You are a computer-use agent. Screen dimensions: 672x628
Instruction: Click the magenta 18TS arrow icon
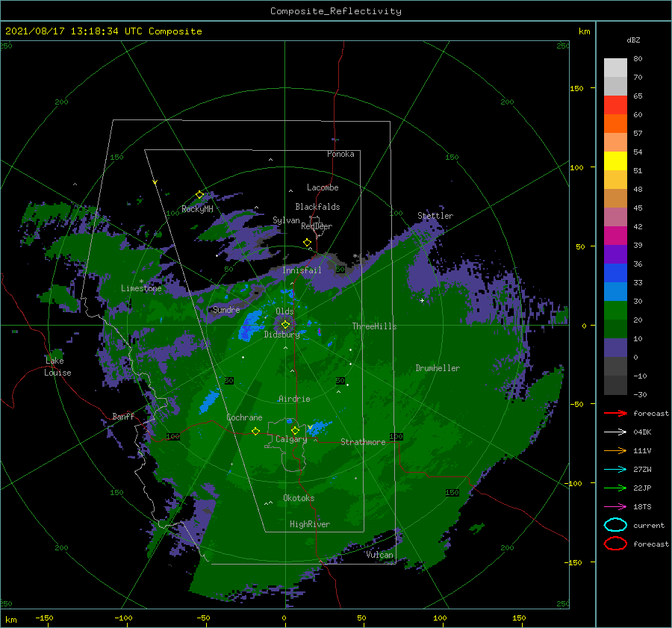615,507
